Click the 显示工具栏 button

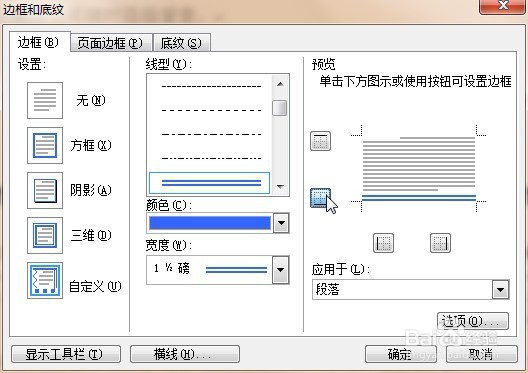click(66, 354)
